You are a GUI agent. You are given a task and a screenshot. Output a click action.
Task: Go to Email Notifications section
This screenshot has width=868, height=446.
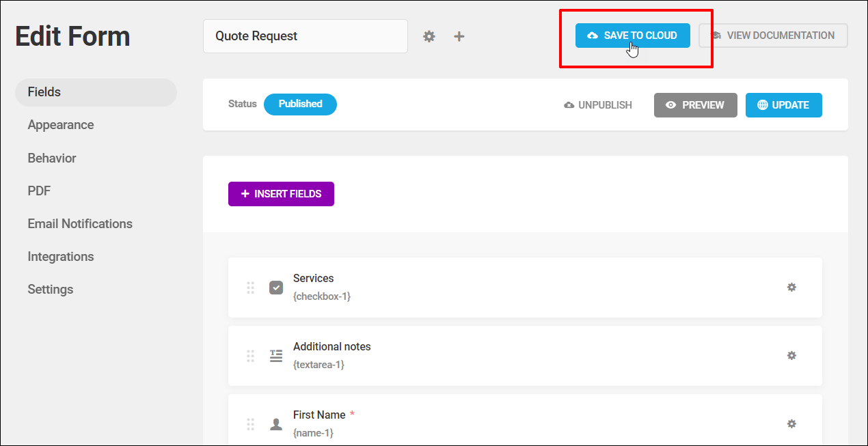coord(80,224)
